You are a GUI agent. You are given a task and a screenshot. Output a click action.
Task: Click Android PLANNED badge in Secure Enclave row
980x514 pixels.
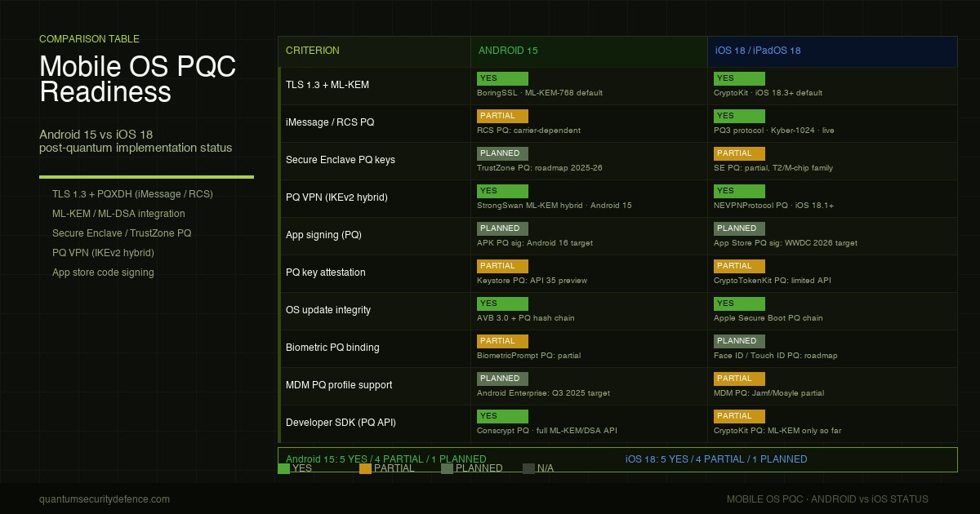pos(502,153)
